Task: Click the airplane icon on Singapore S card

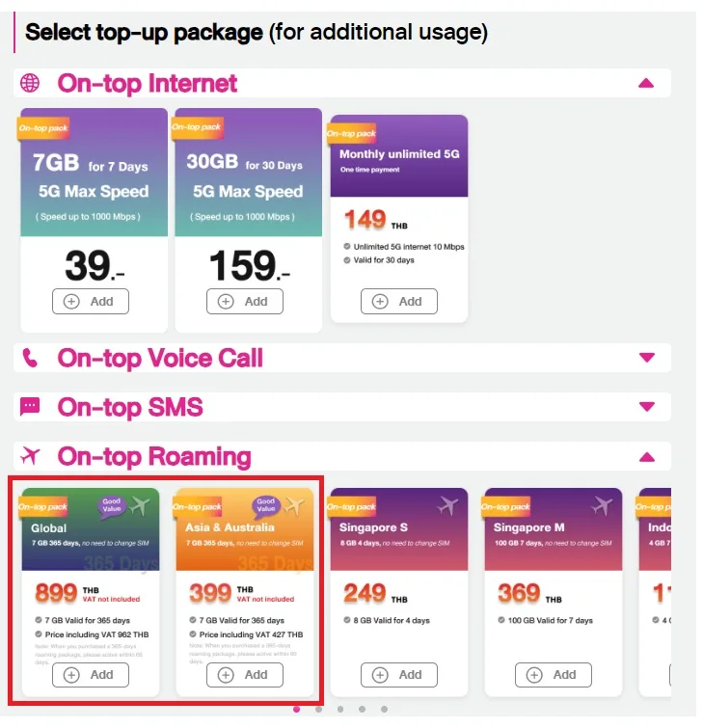Action: (x=447, y=505)
